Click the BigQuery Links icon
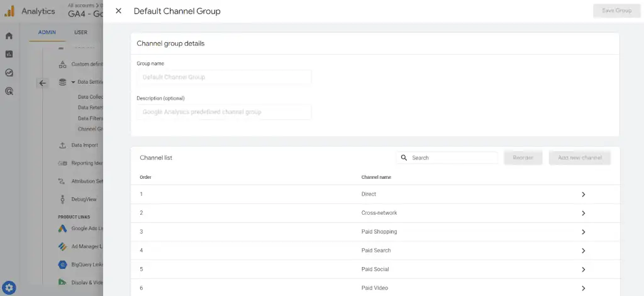This screenshot has height=296, width=644. (62, 265)
